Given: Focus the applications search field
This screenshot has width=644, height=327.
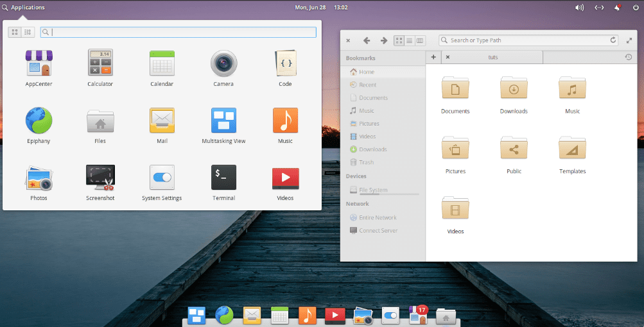Looking at the screenshot, I should point(178,32).
